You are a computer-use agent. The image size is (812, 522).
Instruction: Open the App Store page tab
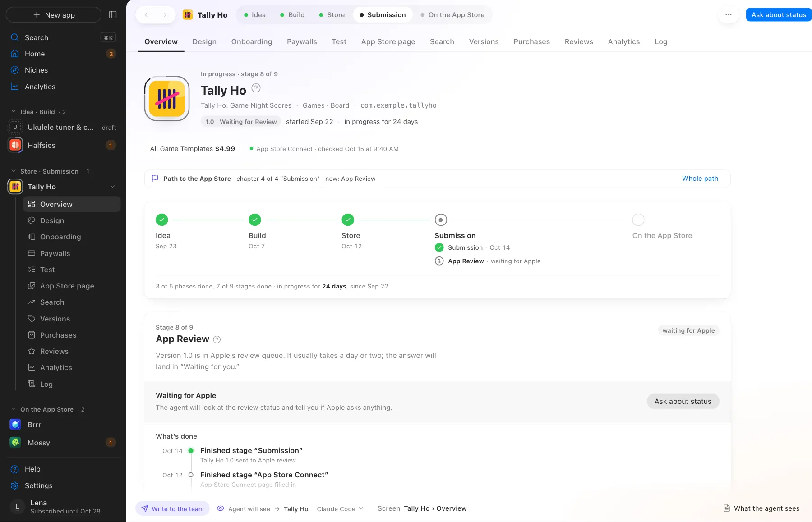(x=388, y=42)
